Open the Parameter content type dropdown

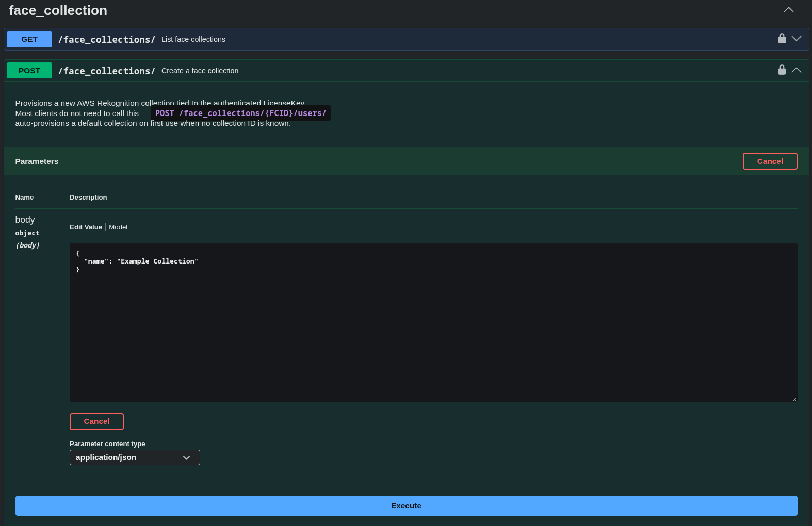pyautogui.click(x=135, y=457)
